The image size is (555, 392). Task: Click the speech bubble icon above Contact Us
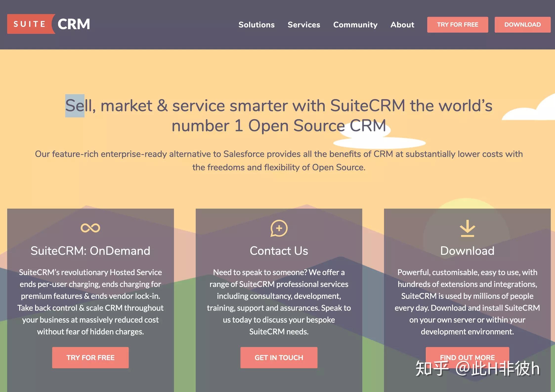279,229
